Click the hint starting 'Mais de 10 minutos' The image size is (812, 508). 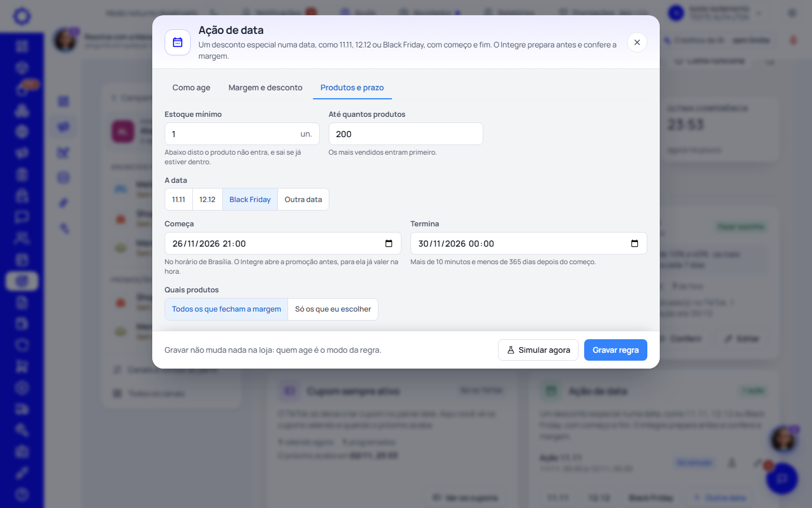coord(503,262)
